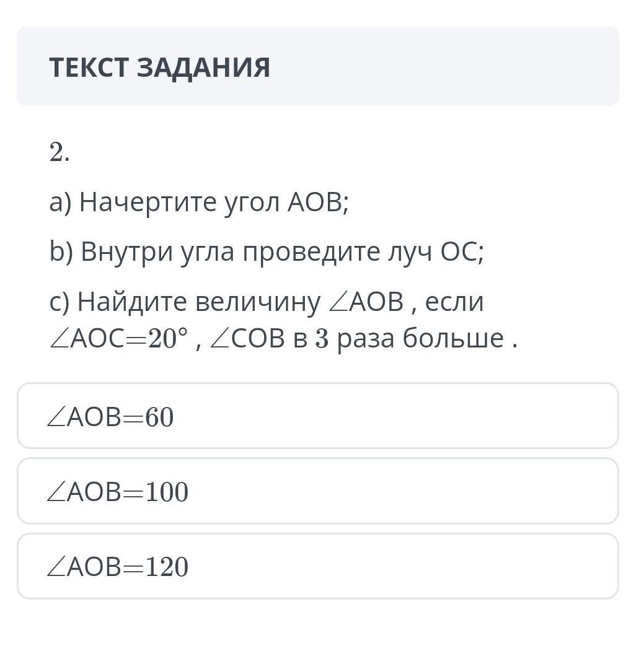
Task: Click the number 60 in first answer
Action: point(159,418)
